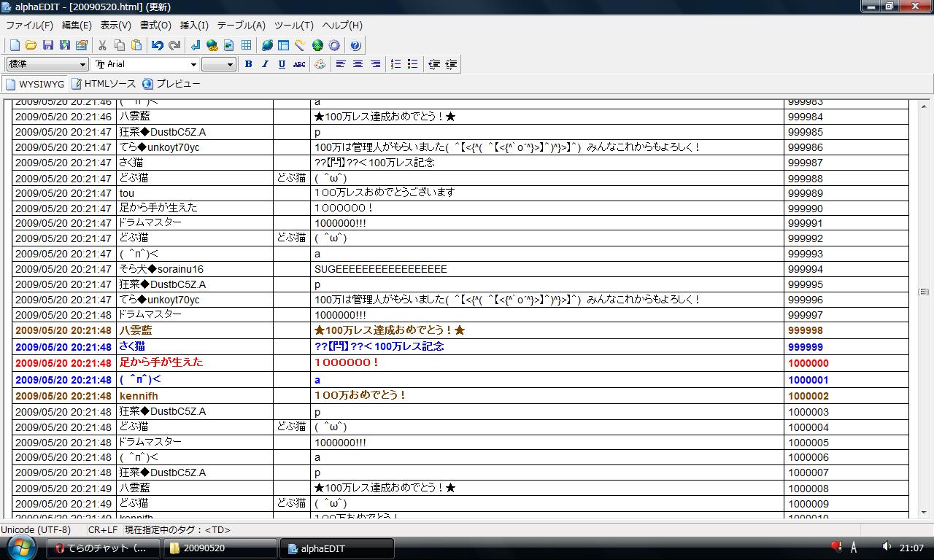
Task: Create a new document with the toolbar icon
Action: (14, 45)
